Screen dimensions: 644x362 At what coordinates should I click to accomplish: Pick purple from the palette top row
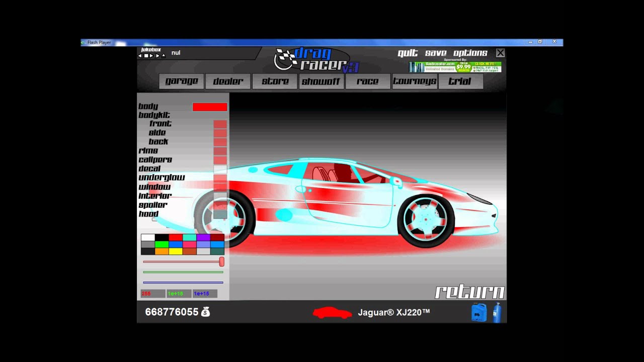pyautogui.click(x=203, y=237)
